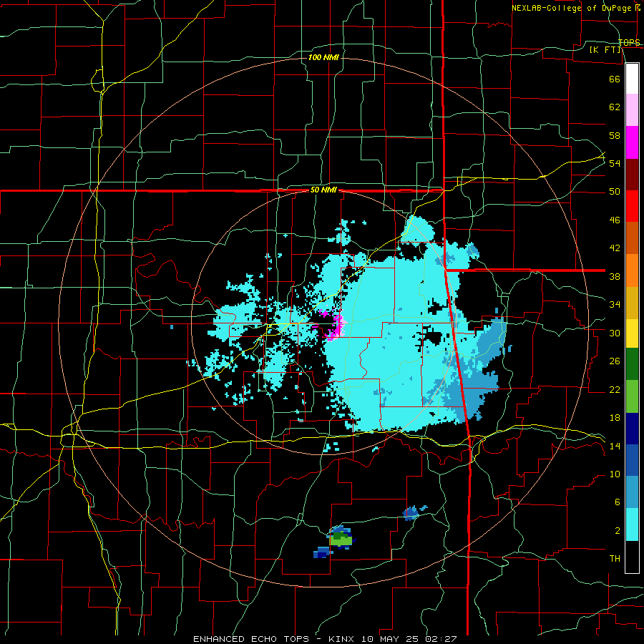The image size is (644, 644).
Task: Click the '100 NMI' range ring label
Action: (x=323, y=57)
